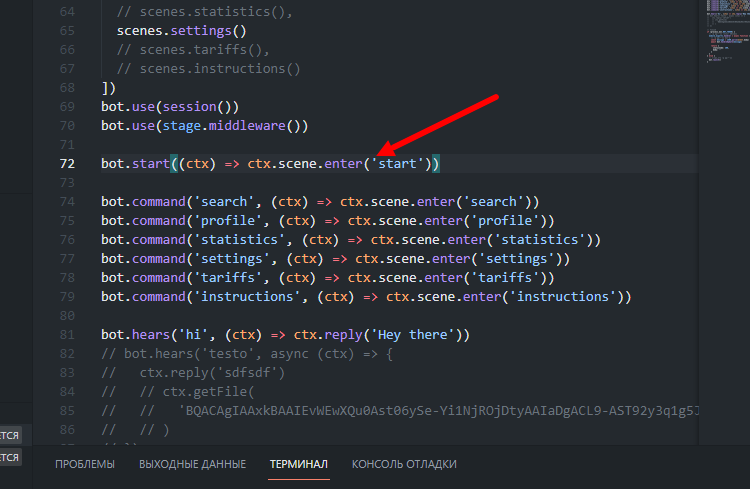Select the ТЕРМИНАЛ tab
Screen dimensions: 750x489
298,464
